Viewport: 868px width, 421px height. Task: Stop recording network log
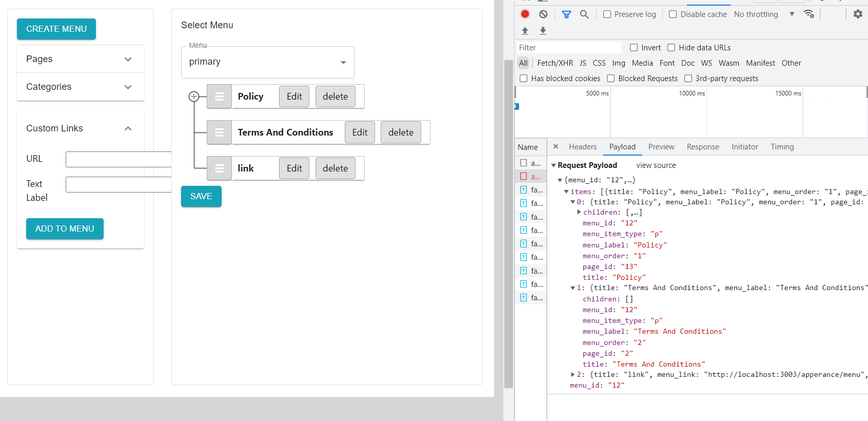pos(525,14)
